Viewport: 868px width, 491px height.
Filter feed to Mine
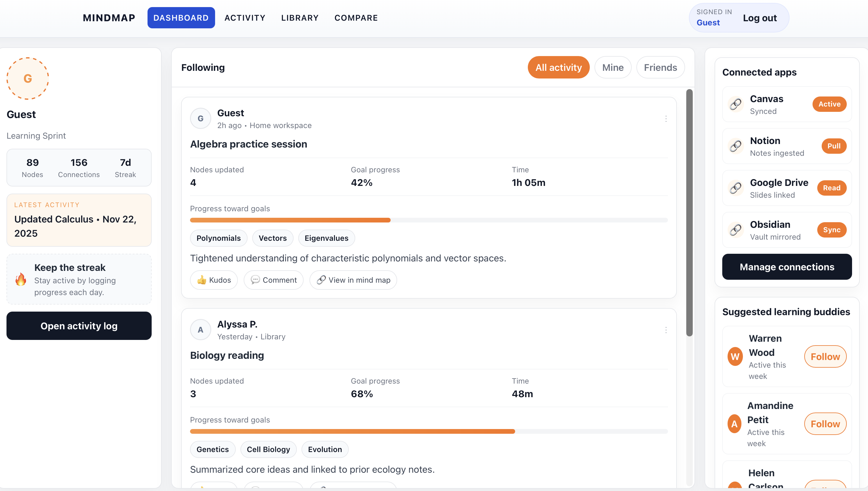(612, 68)
